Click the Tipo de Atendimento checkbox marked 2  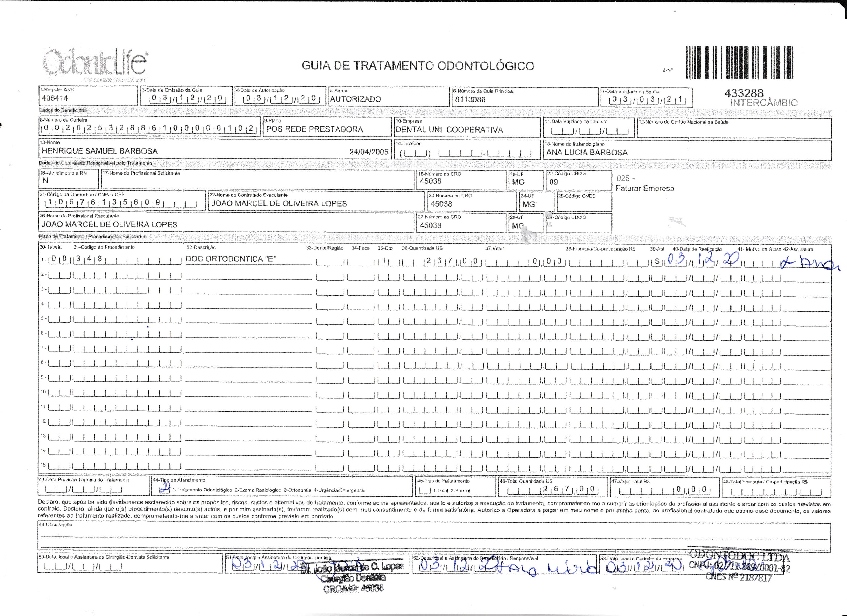[x=164, y=490]
